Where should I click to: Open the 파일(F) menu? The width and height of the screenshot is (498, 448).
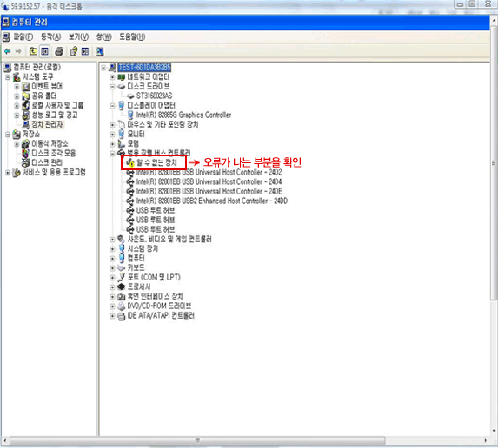tap(23, 36)
